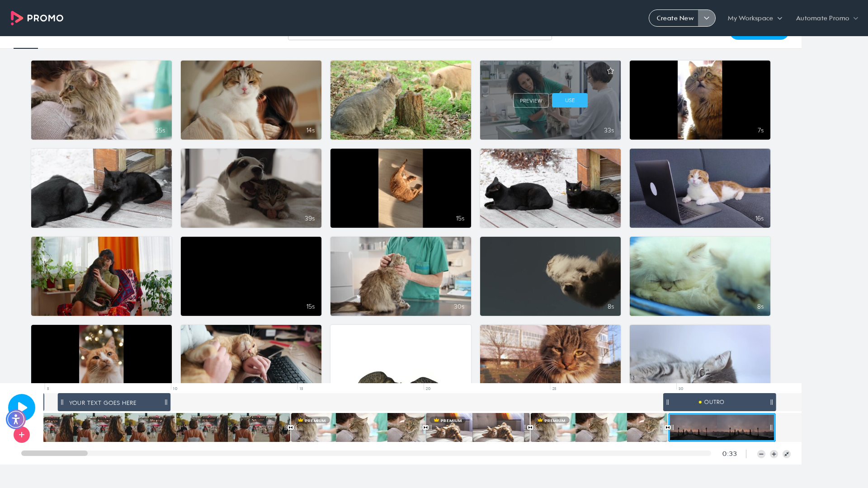Viewport: 868px width, 488px height.
Task: Use the vet clinic cat video
Action: point(570,100)
